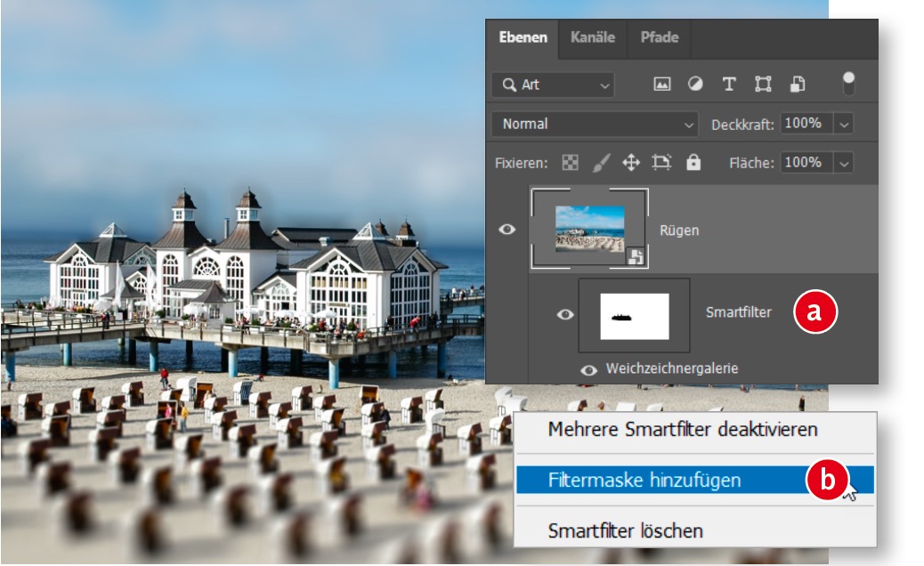The width and height of the screenshot is (924, 566).
Task: Filter layers by pixel layer icon
Action: coord(661,85)
